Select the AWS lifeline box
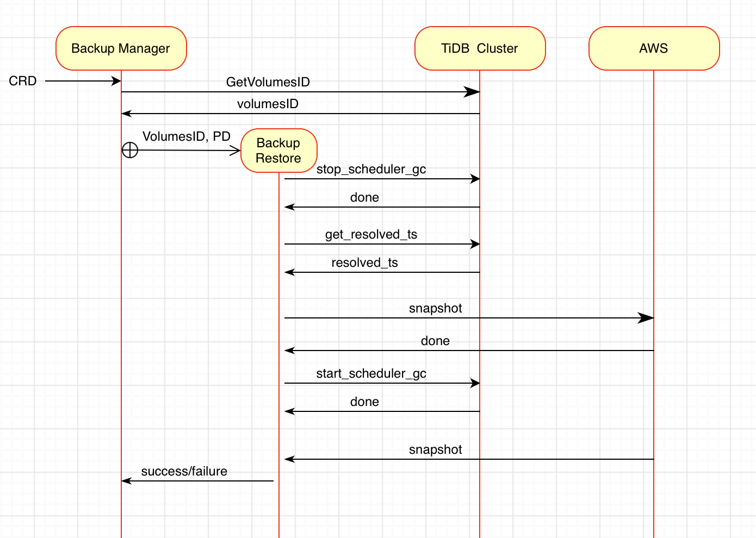Viewport: 756px width, 538px height. click(x=654, y=48)
